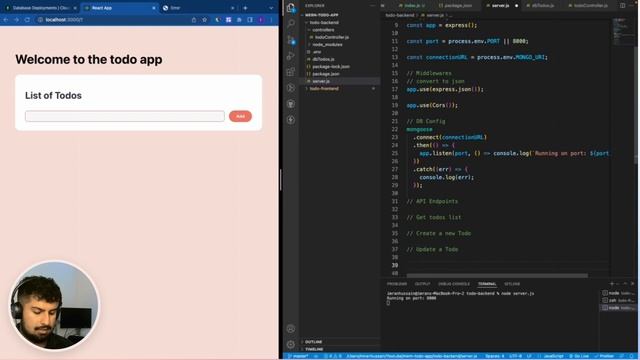The image size is (640, 360).
Task: Open the Explorer panel more actions ellipsis
Action: 372,6
